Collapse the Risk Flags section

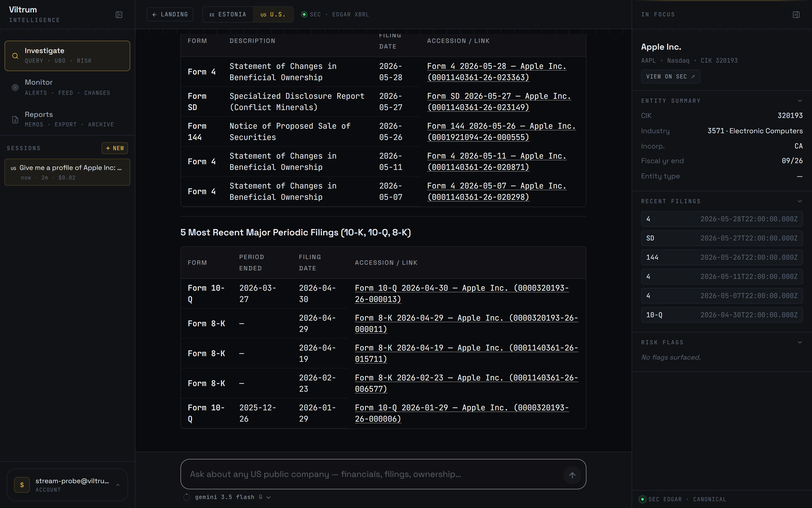pos(800,342)
